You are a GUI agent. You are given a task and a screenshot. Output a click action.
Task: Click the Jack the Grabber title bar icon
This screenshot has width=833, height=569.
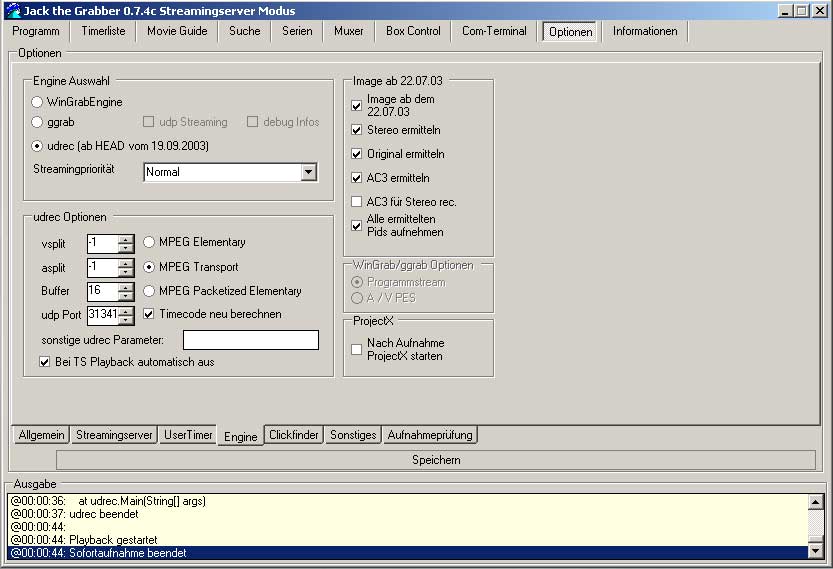(11, 10)
